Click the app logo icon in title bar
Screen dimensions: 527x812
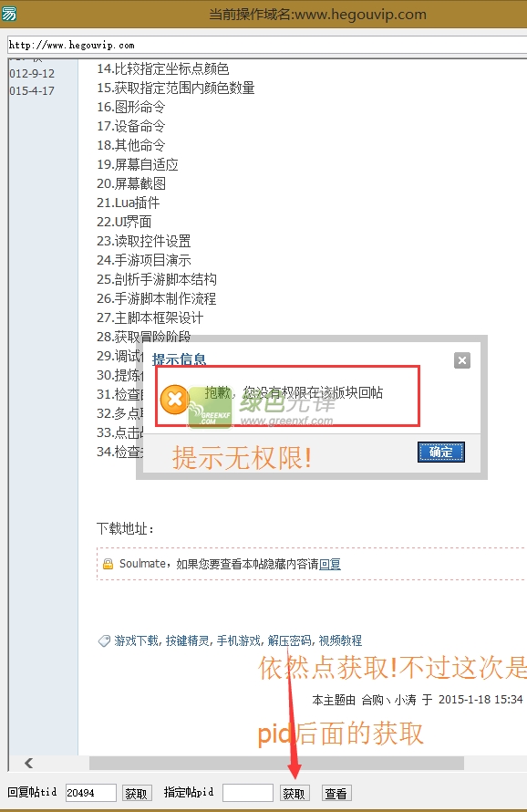pos(9,14)
